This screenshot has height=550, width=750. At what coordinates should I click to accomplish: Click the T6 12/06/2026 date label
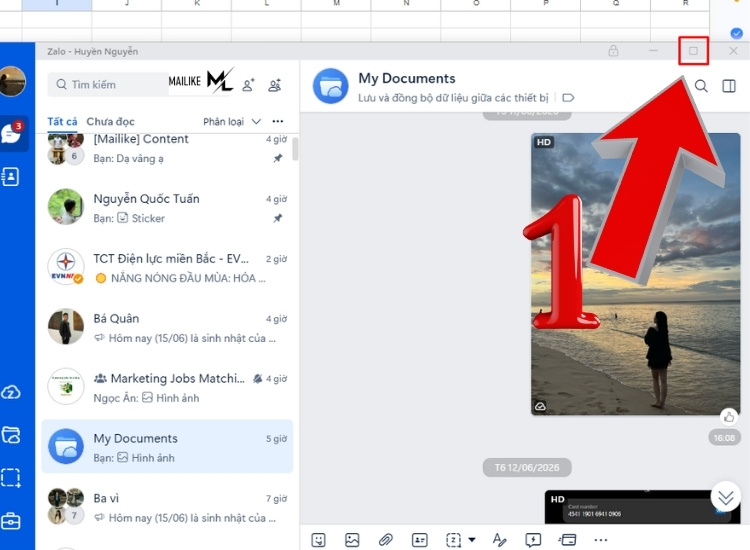(x=527, y=467)
